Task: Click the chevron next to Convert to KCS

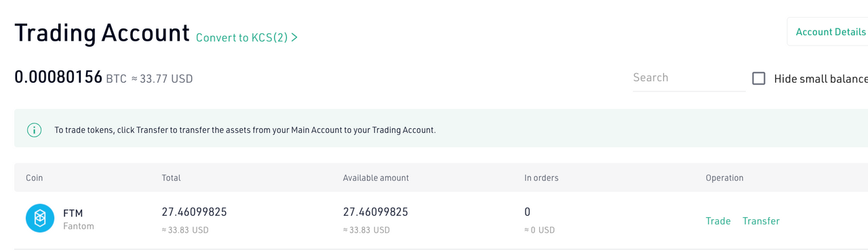Action: [x=294, y=37]
